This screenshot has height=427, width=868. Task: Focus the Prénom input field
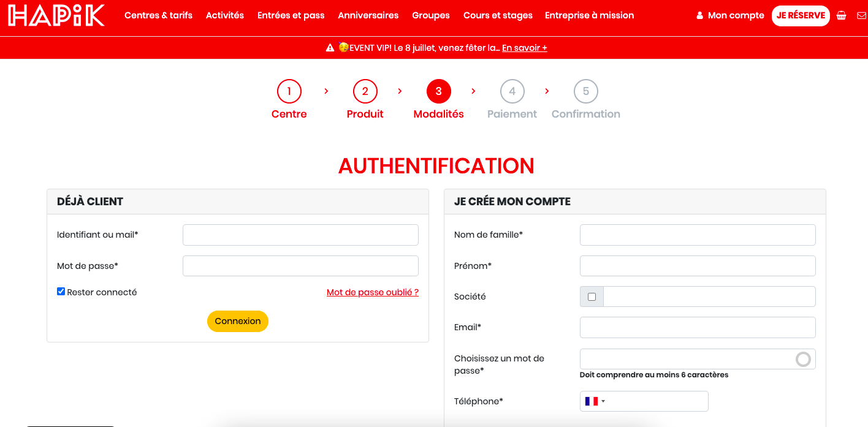tap(698, 266)
